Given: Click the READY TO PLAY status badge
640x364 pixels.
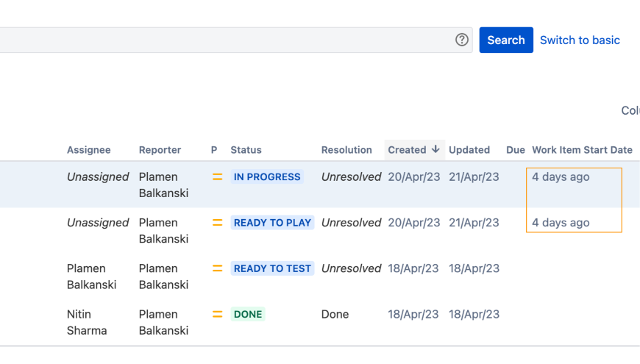Looking at the screenshot, I should point(272,223).
